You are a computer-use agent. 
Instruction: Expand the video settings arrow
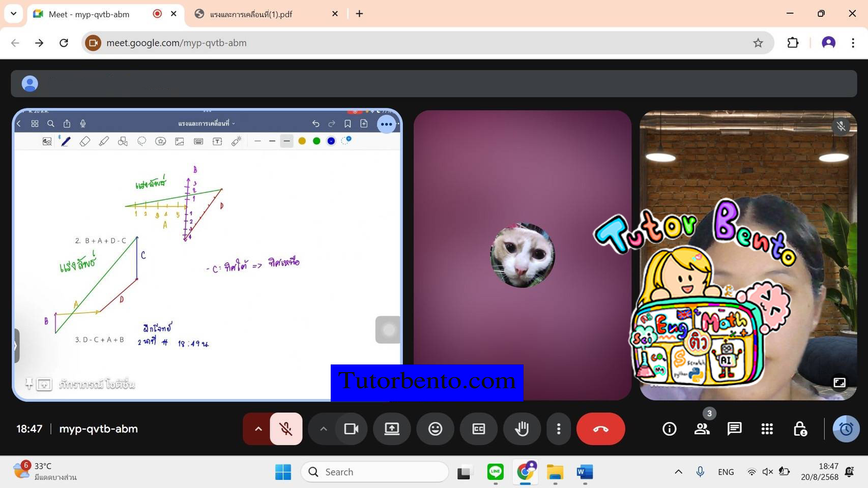tap(323, 429)
